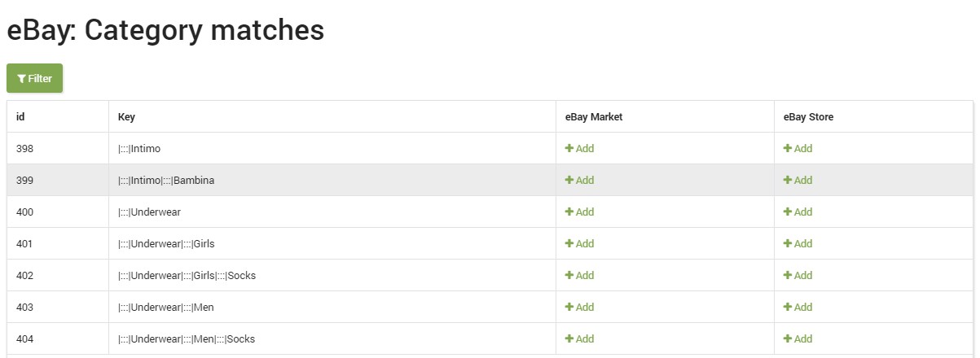Add eBay Store for Men Socks row 404
The height and width of the screenshot is (358, 980).
point(798,339)
